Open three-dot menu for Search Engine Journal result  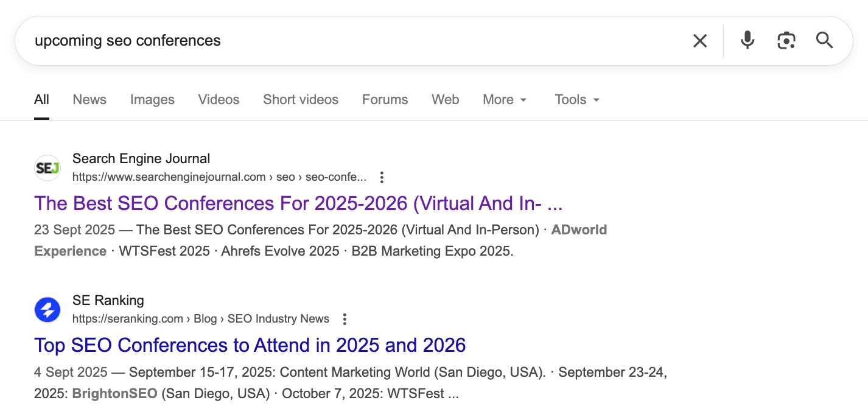coord(382,178)
